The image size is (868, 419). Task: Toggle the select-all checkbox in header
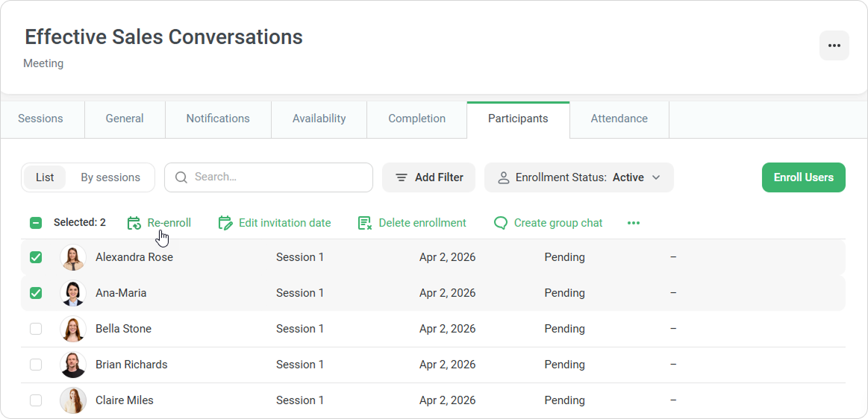pyautogui.click(x=36, y=223)
